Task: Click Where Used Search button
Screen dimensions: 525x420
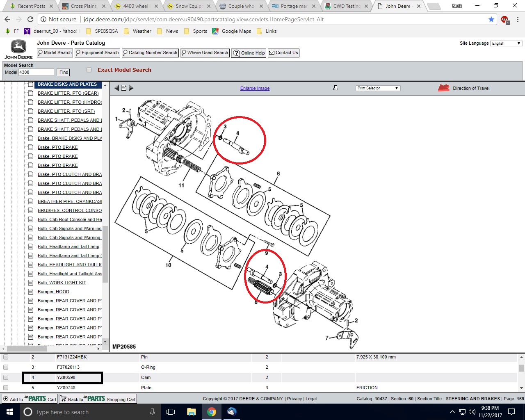Action: point(205,53)
